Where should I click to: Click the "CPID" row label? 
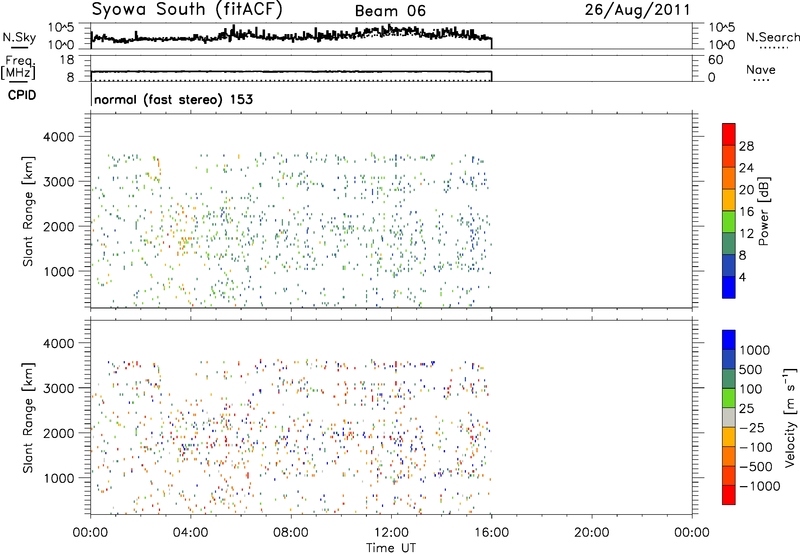click(x=22, y=95)
